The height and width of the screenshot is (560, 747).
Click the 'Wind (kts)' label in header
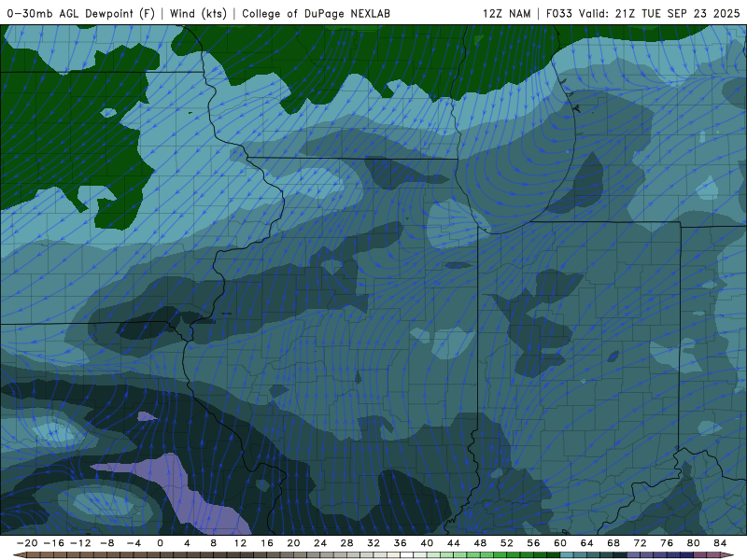198,13
